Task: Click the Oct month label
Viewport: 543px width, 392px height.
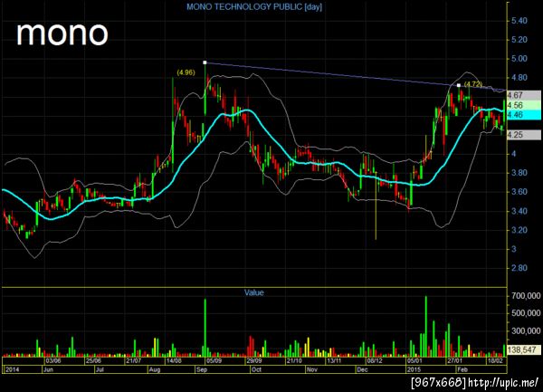Action: pyautogui.click(x=257, y=369)
